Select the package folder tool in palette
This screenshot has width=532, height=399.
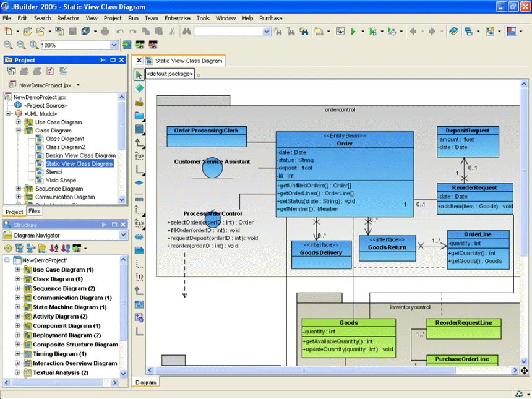coord(139,115)
